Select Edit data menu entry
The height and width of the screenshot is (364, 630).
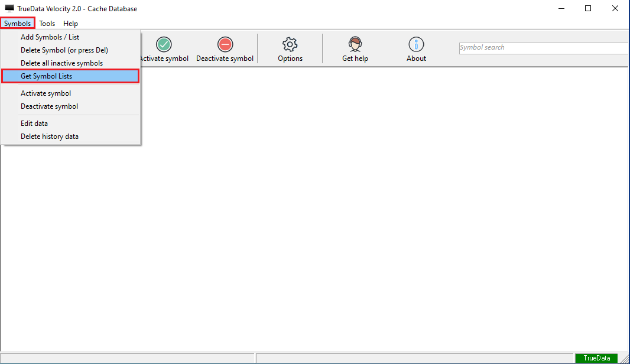click(71, 123)
